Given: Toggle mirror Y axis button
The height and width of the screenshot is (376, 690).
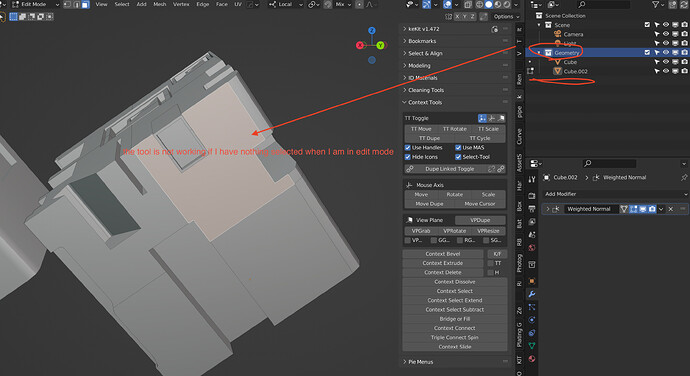Looking at the screenshot, I should pos(465,16).
